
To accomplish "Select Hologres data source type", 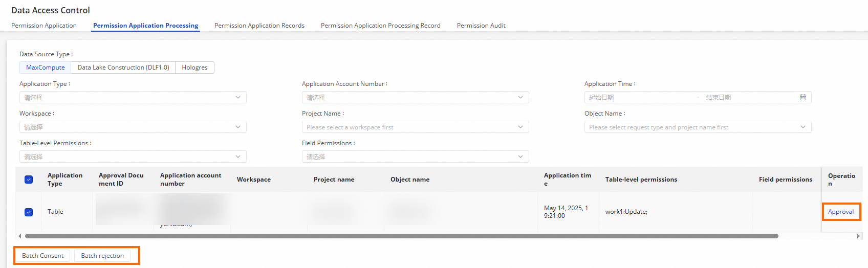I will coord(195,68).
